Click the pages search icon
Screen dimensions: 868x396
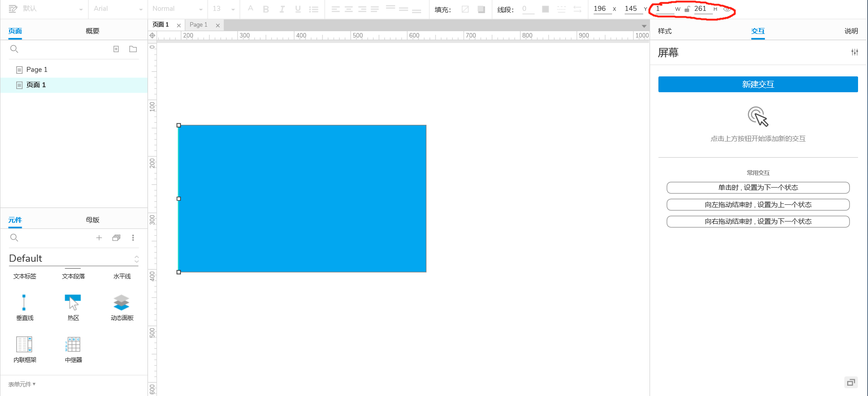14,49
